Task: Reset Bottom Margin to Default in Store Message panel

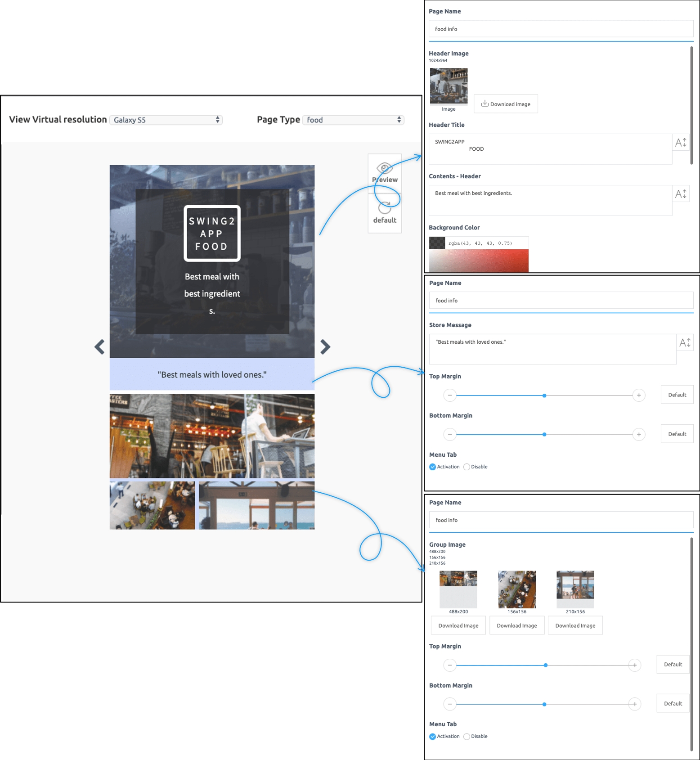Action: (x=677, y=434)
